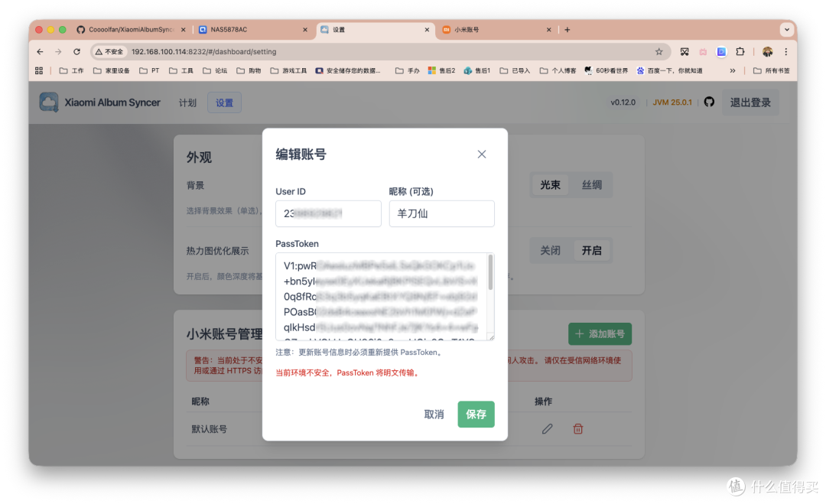Image resolution: width=826 pixels, height=504 pixels.
Task: Open the 手办 bookmark folder
Action: [x=407, y=70]
